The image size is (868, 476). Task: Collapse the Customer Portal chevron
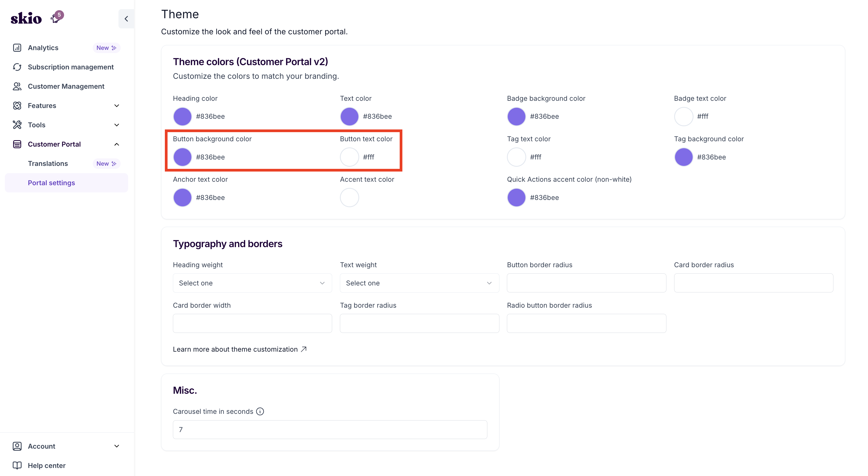(x=117, y=144)
